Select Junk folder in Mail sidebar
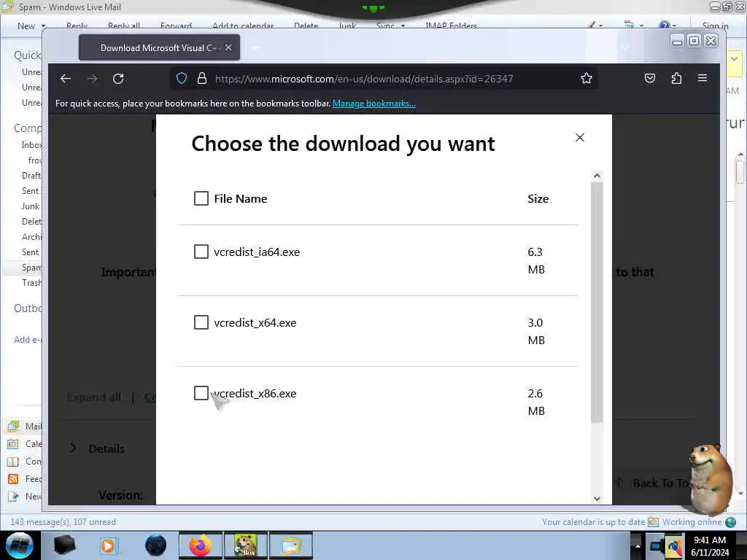 31,206
